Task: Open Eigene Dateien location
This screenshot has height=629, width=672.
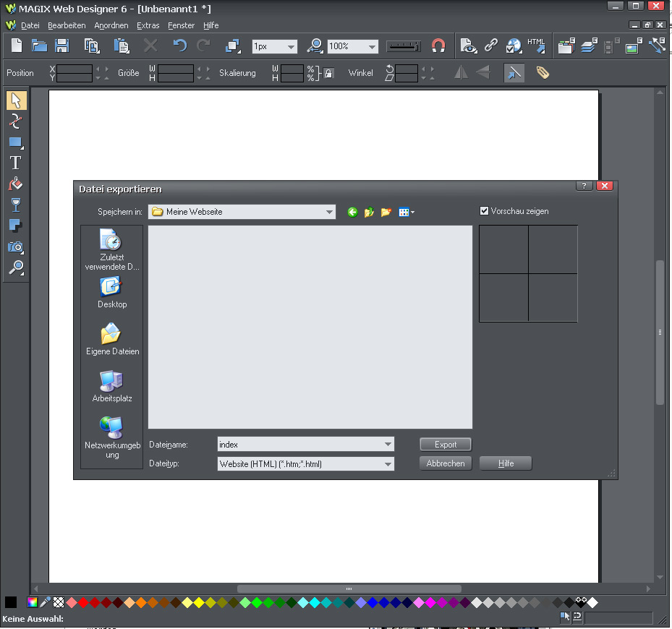Action: [112, 339]
